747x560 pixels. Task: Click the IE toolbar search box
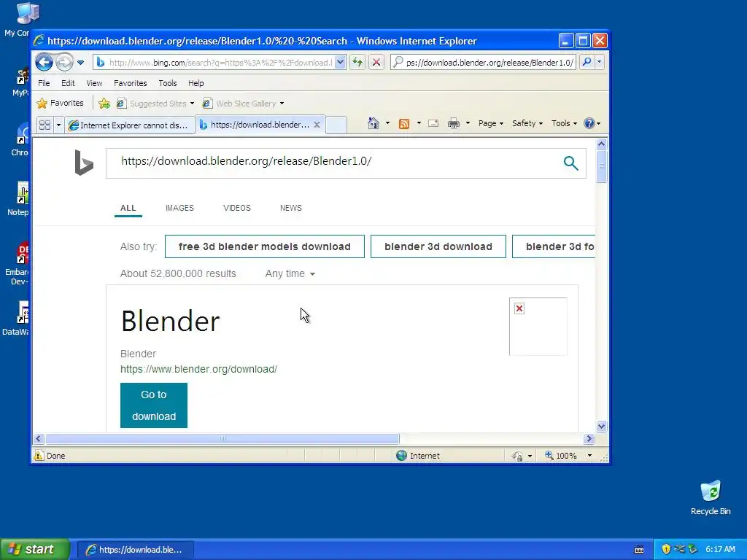483,63
